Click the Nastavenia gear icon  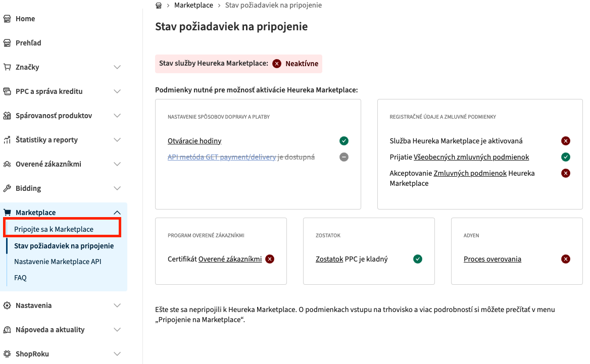(x=7, y=305)
